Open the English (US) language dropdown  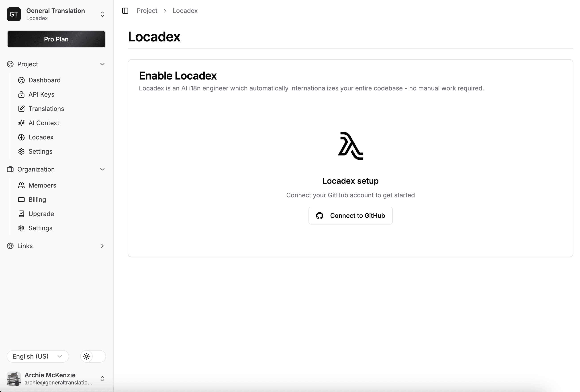click(37, 356)
